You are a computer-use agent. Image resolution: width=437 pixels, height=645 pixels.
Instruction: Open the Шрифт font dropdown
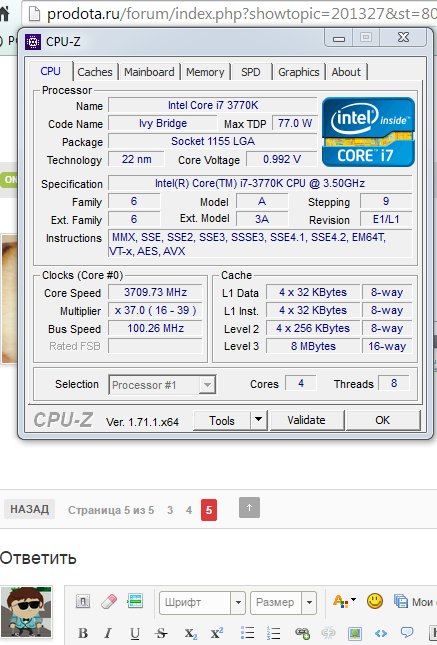point(202,603)
